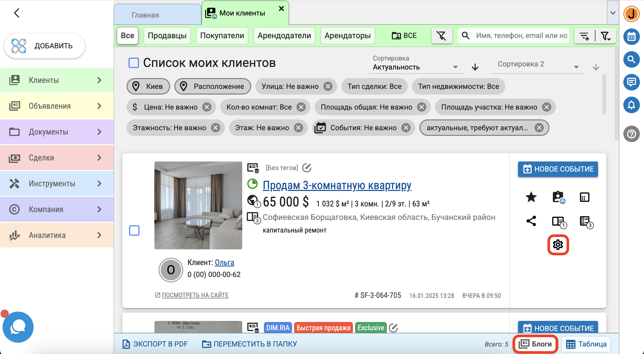The height and width of the screenshot is (354, 644).
Task: Expand the Объявления sidebar section
Action: point(57,106)
